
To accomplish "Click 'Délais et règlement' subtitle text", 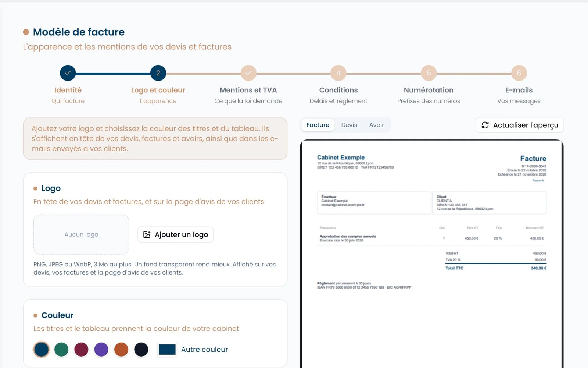I will tap(338, 101).
